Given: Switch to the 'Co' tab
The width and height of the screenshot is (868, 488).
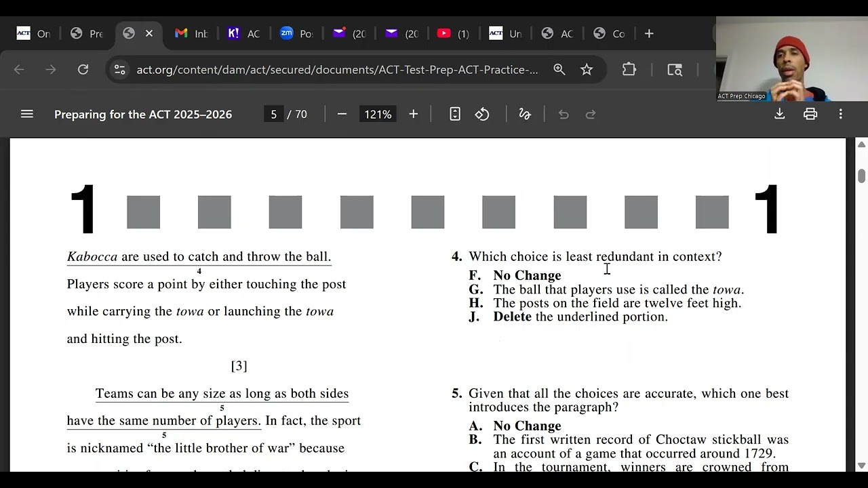Looking at the screenshot, I should (x=610, y=33).
